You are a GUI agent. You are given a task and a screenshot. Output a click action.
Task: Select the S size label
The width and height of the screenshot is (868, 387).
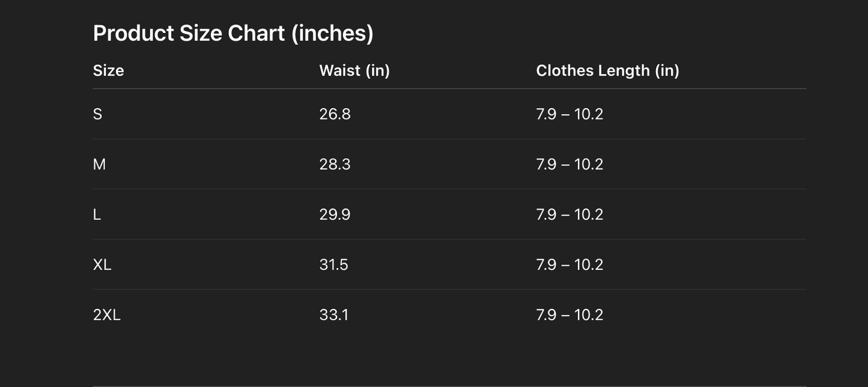97,114
